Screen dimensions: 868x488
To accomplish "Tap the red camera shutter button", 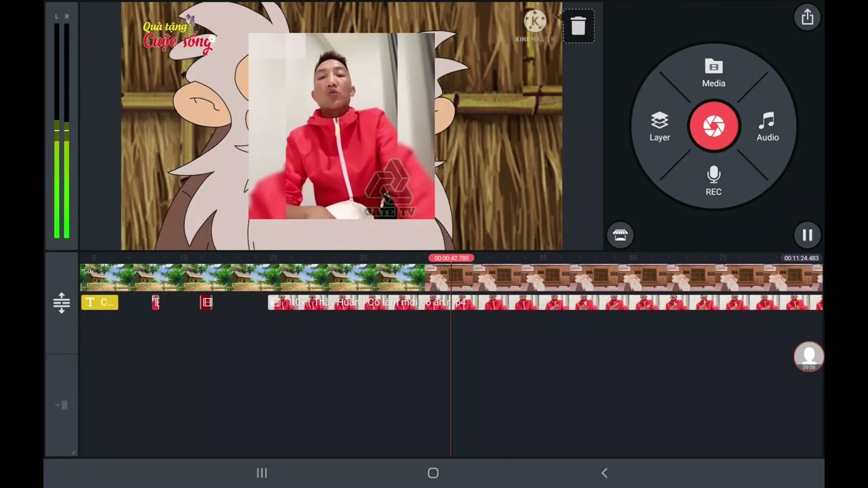I will click(x=713, y=126).
